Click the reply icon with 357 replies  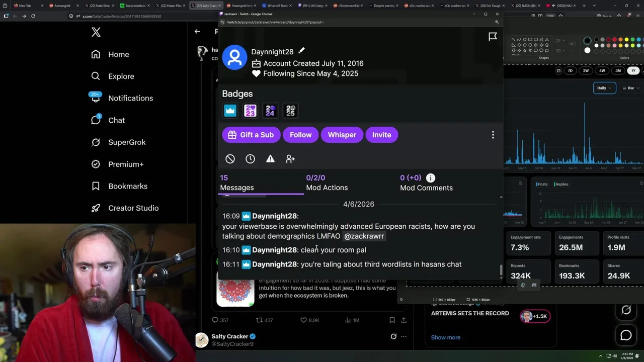215,320
